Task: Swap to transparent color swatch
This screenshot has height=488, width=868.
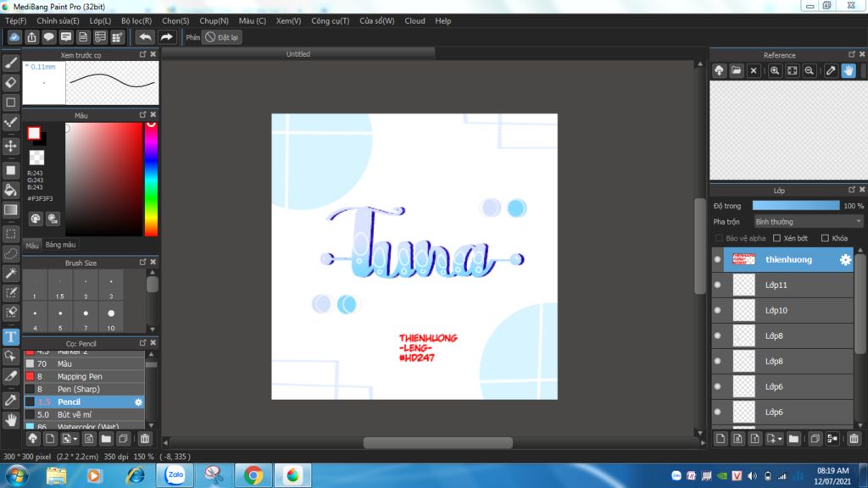Action: pyautogui.click(x=36, y=158)
